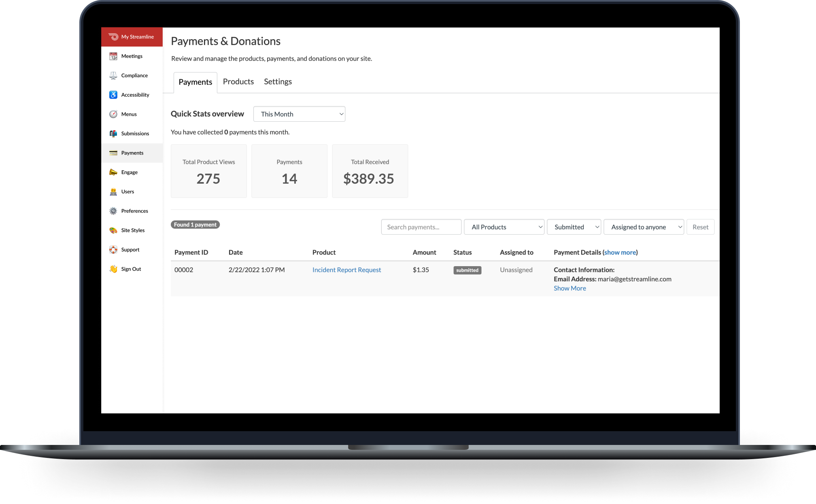The height and width of the screenshot is (504, 816).
Task: Expand the This Month stats dropdown
Action: click(x=299, y=114)
